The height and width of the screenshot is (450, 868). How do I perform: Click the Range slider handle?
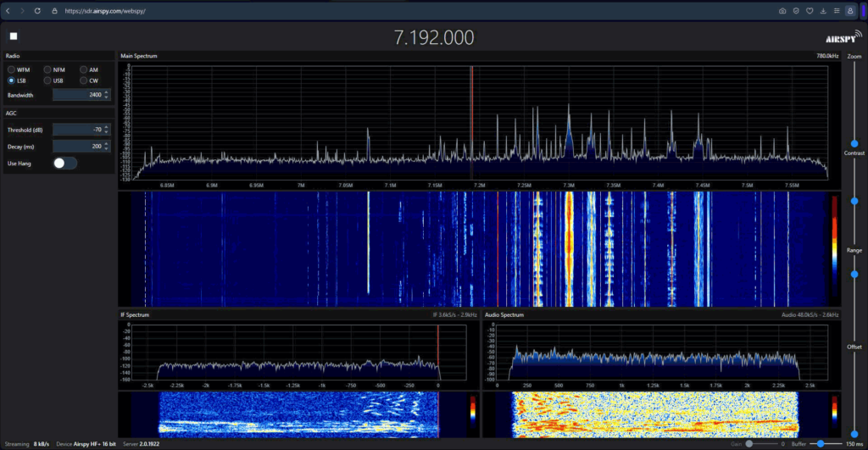click(x=854, y=275)
